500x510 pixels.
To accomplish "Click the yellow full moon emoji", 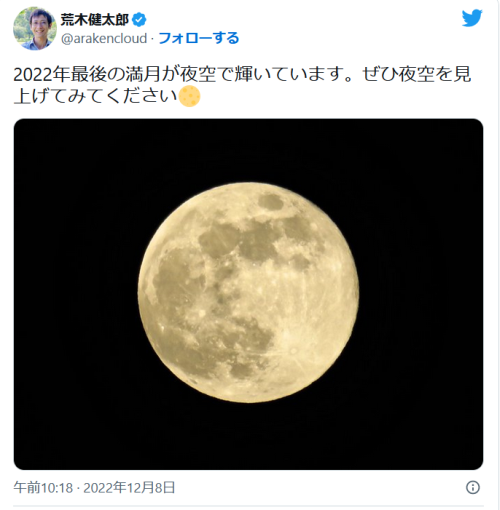I will coord(189,96).
